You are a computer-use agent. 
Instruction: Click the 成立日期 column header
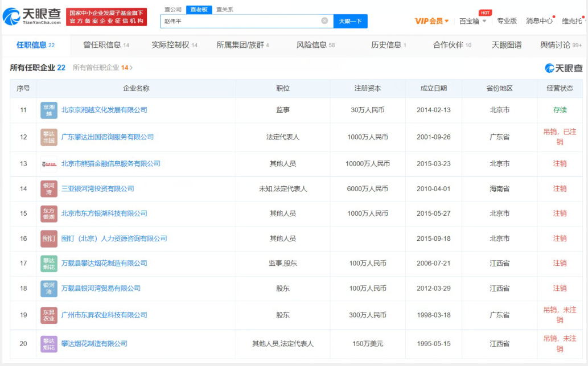tap(434, 88)
